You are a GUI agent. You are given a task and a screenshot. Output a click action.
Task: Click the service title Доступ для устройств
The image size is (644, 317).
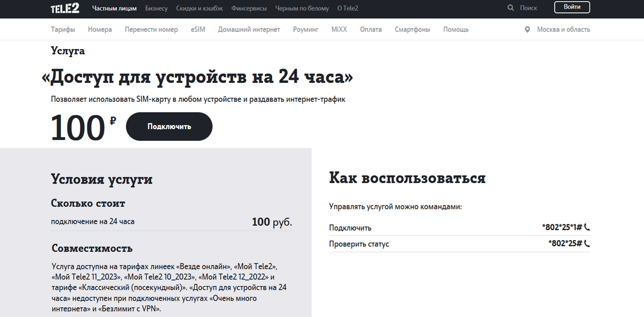[197, 77]
